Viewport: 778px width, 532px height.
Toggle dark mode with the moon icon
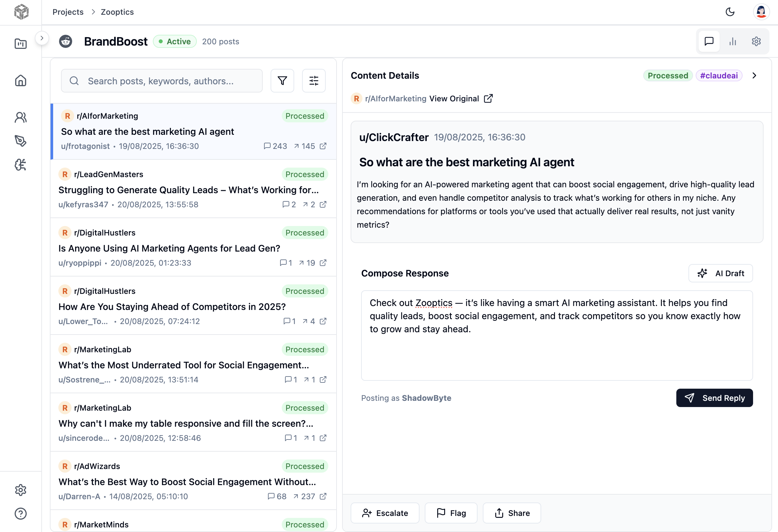[x=730, y=12]
